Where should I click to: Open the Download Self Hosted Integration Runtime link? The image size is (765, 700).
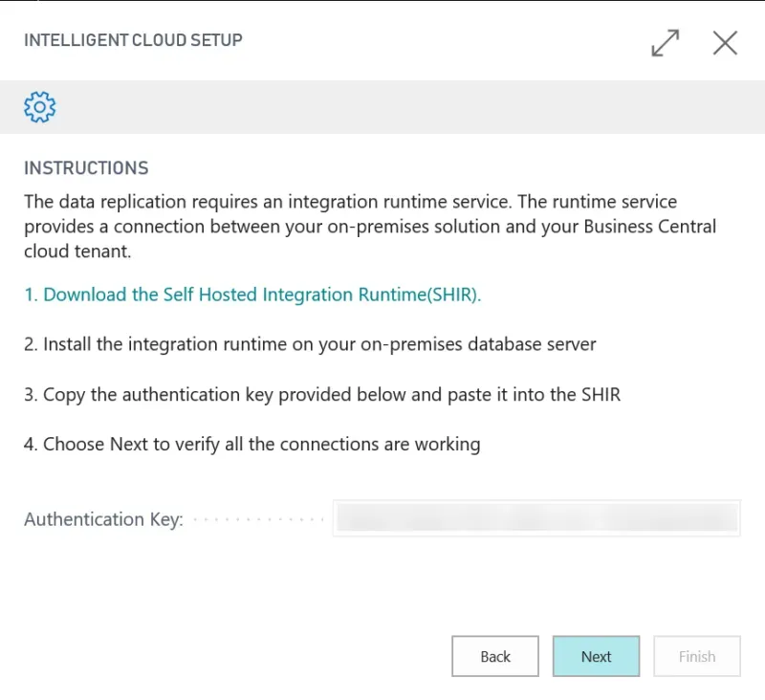point(252,295)
